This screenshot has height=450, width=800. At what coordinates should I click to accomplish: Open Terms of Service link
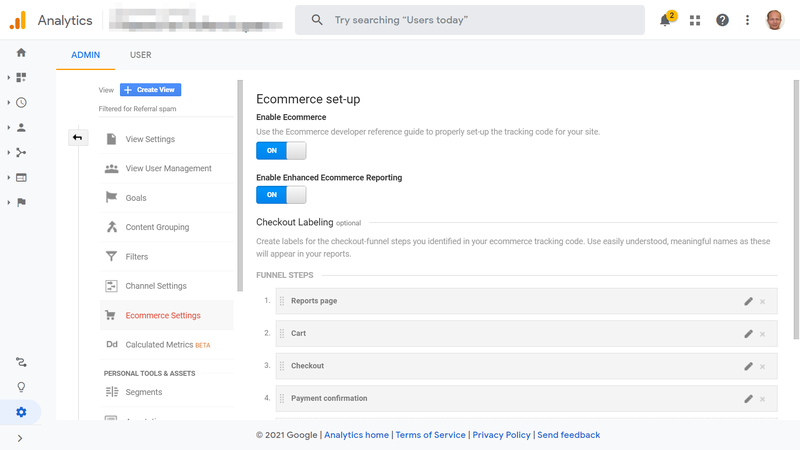pos(431,435)
